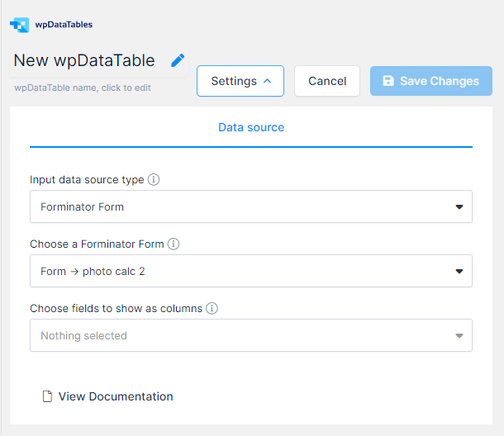
Task: Open the Forminator Form data source dropdown
Action: (251, 206)
